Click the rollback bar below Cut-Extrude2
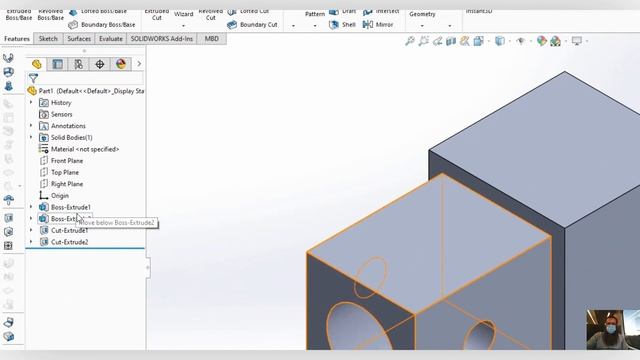Screen dimensions: 640x360 (x=85, y=248)
